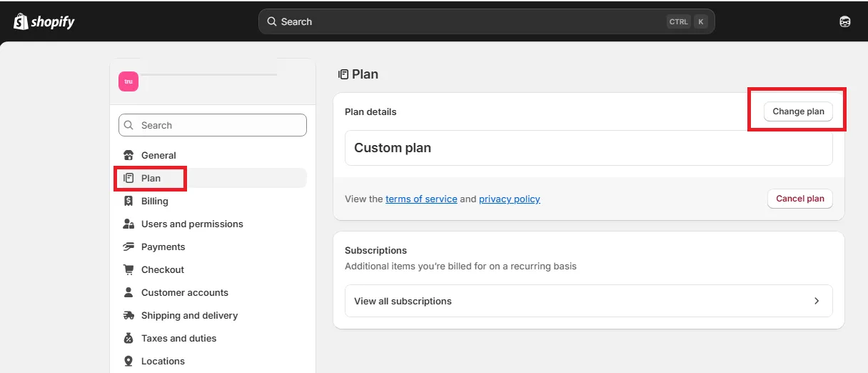Click the K shortcut key badge
This screenshot has height=373, width=868.
point(701,21)
